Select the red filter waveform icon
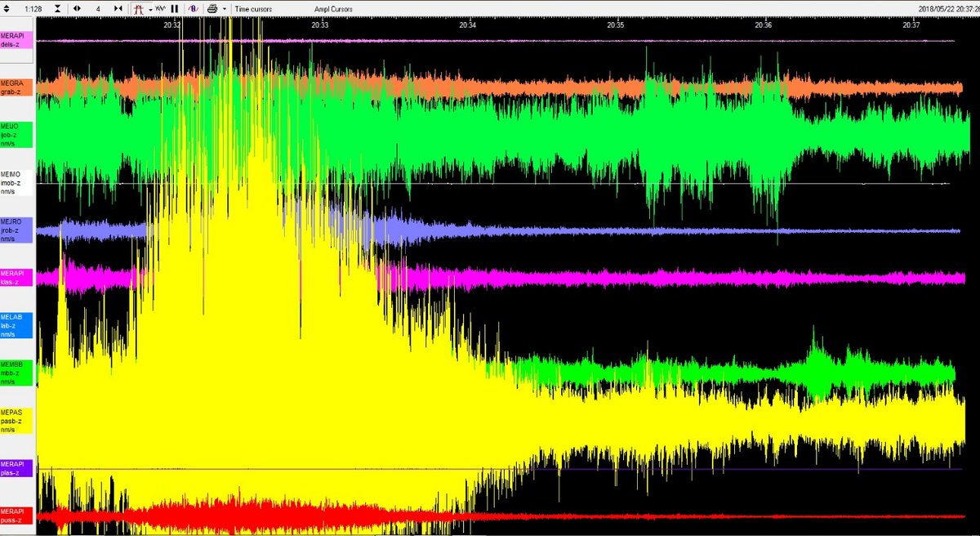The image size is (980, 536). coord(139,8)
